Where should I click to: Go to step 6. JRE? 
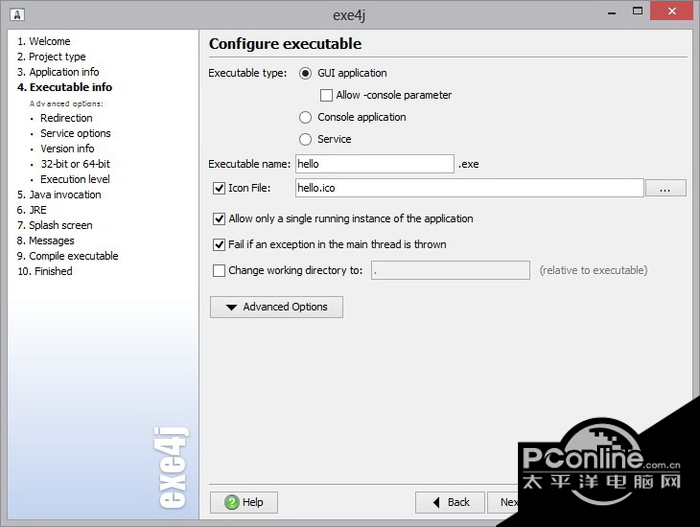pyautogui.click(x=32, y=210)
